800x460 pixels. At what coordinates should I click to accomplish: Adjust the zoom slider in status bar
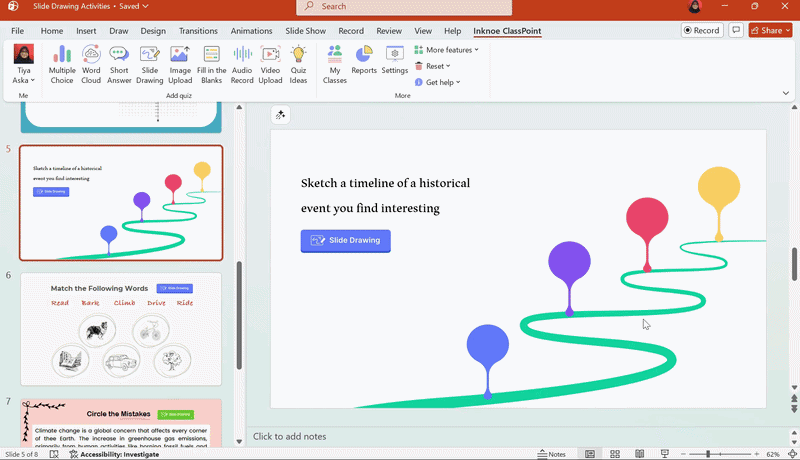pos(707,454)
